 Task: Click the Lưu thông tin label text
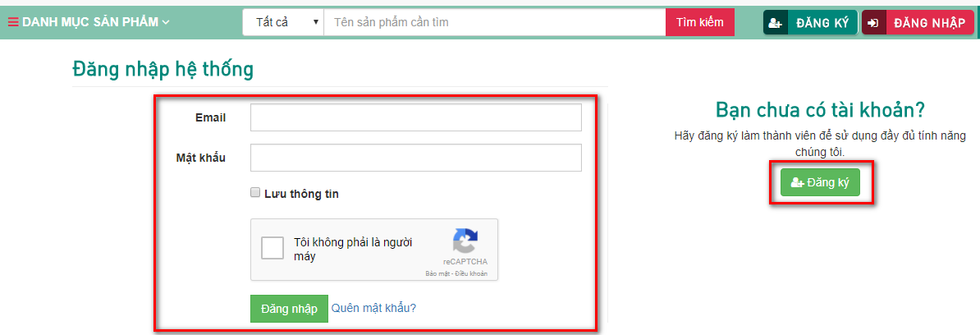pyautogui.click(x=301, y=194)
